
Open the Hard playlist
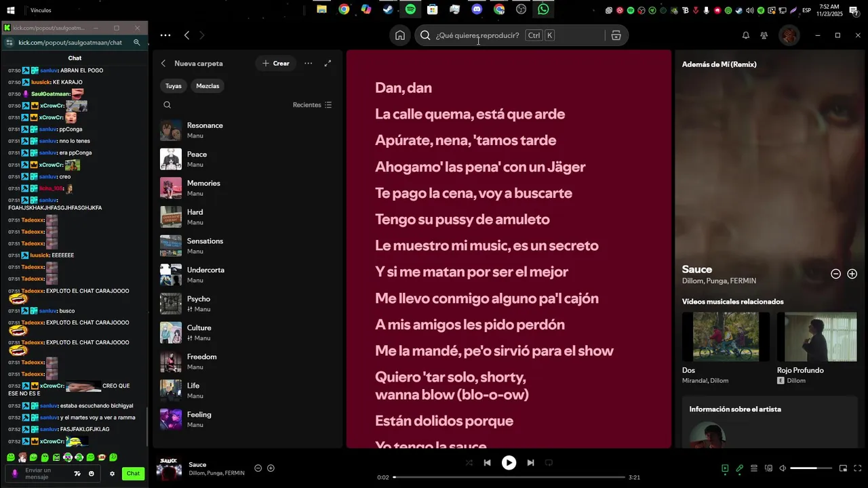(x=248, y=218)
